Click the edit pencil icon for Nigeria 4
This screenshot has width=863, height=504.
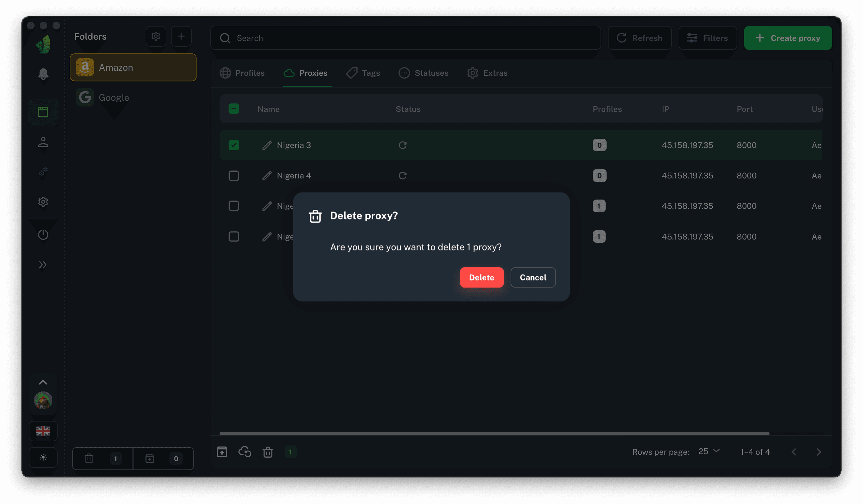[x=267, y=176]
